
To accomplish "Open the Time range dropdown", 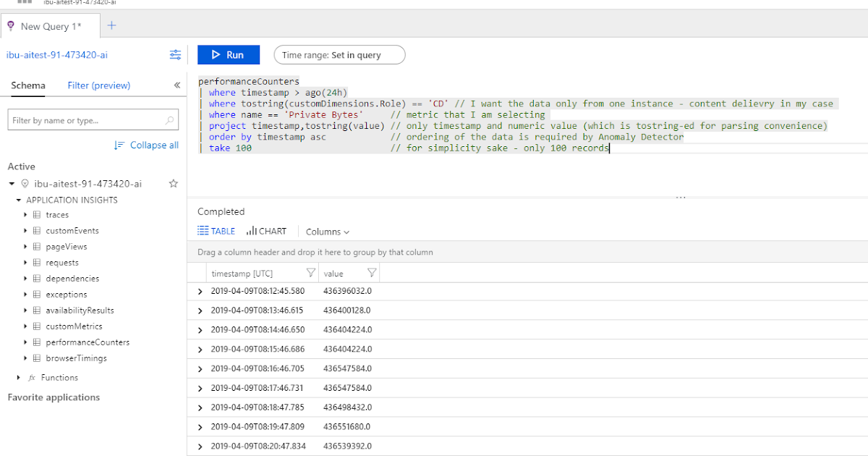I will click(339, 54).
